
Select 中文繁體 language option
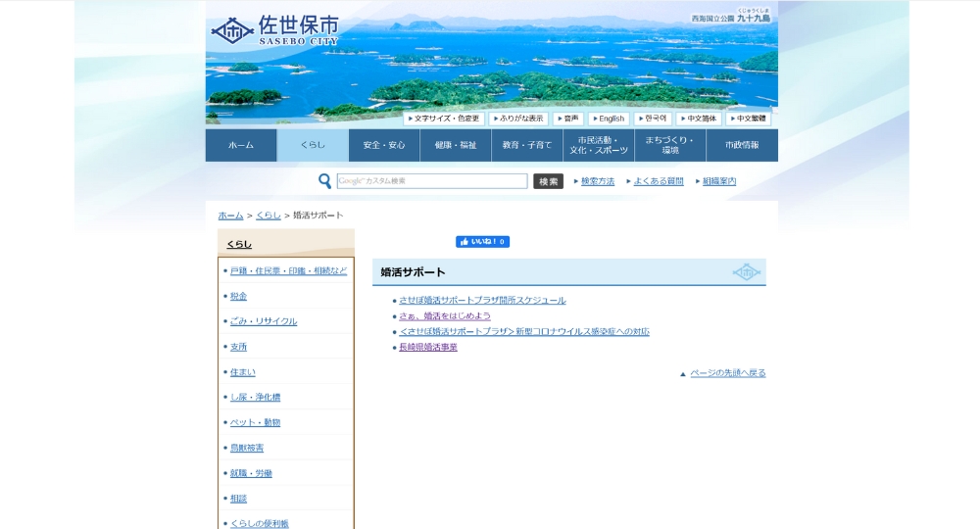click(x=749, y=119)
